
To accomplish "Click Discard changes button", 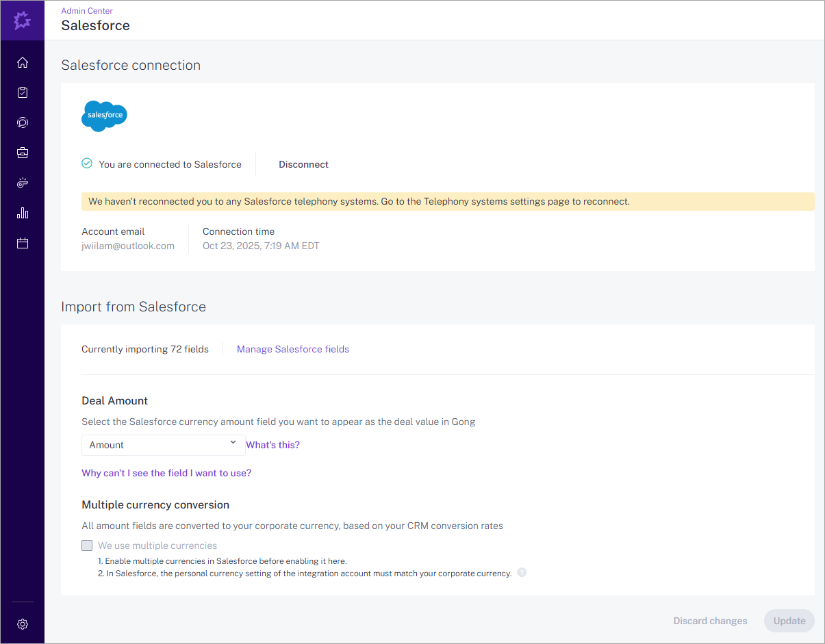I will pos(710,621).
